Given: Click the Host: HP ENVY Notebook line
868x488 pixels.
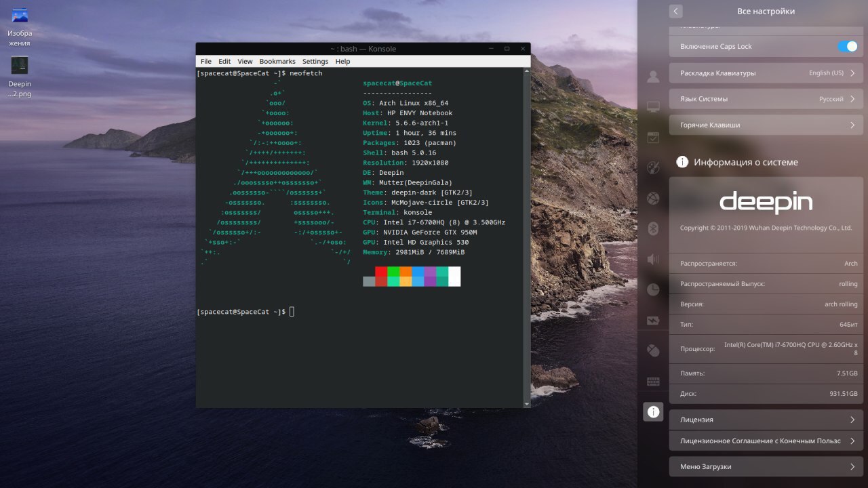Looking at the screenshot, I should (408, 113).
